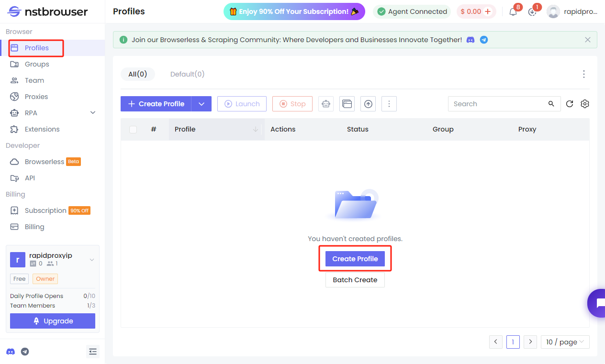Viewport: 605px width, 364px height.
Task: Click the Proxy column header
Action: click(527, 129)
